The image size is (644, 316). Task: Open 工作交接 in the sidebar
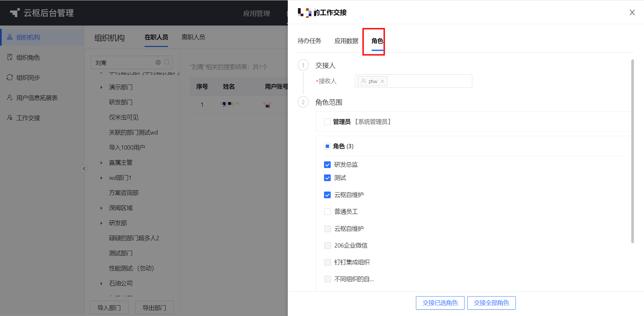pyautogui.click(x=42, y=118)
